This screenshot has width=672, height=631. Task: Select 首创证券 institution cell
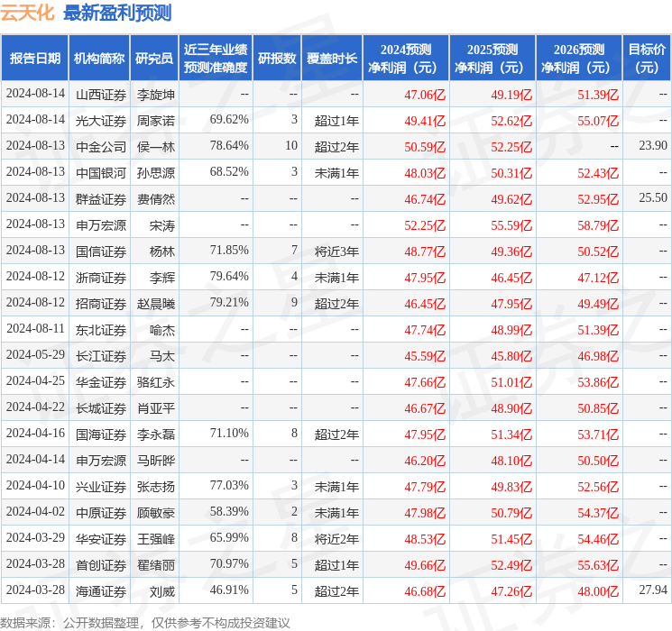[x=101, y=565]
